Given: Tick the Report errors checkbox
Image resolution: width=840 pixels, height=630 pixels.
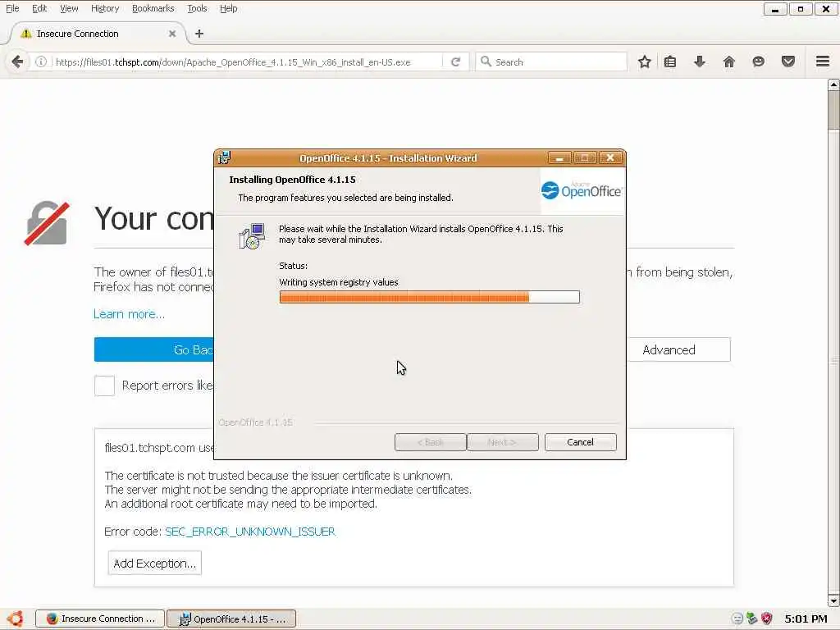Looking at the screenshot, I should click(x=104, y=386).
